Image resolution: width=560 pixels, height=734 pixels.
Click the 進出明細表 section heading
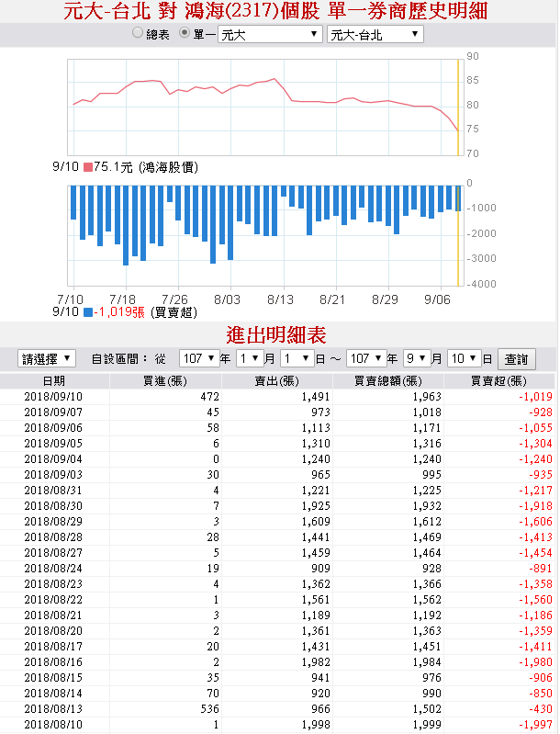[276, 335]
